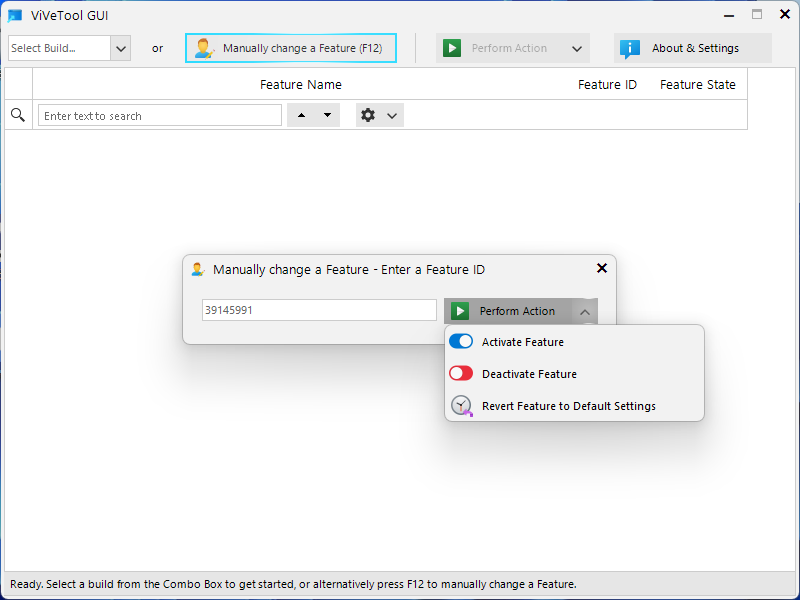Sort by the Feature State column header
800x600 pixels.
tap(697, 85)
